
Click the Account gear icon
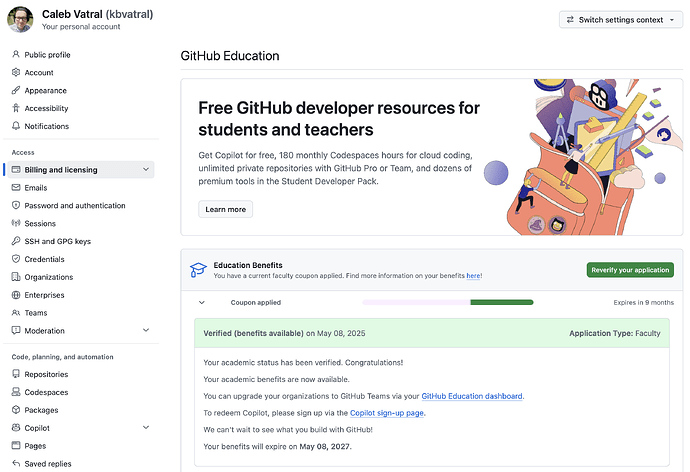pyautogui.click(x=16, y=72)
